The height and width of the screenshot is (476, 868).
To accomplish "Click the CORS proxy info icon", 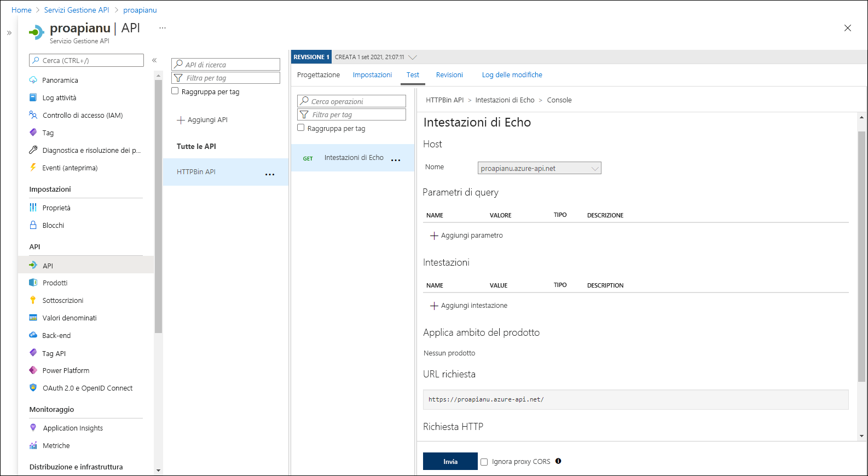I will pyautogui.click(x=558, y=461).
